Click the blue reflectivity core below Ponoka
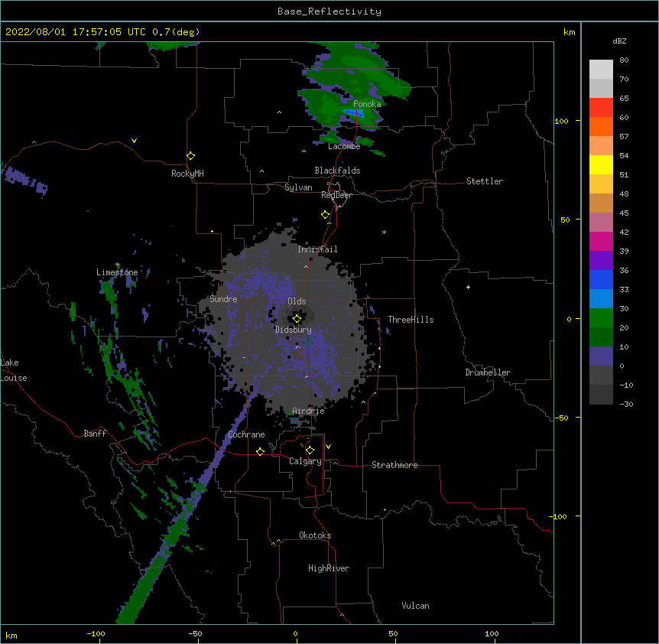 click(353, 112)
